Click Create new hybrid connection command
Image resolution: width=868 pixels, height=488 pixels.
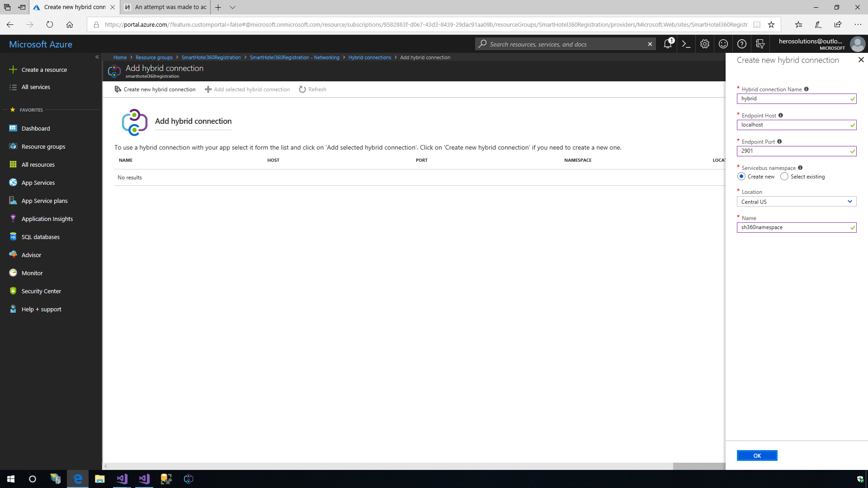pyautogui.click(x=155, y=89)
